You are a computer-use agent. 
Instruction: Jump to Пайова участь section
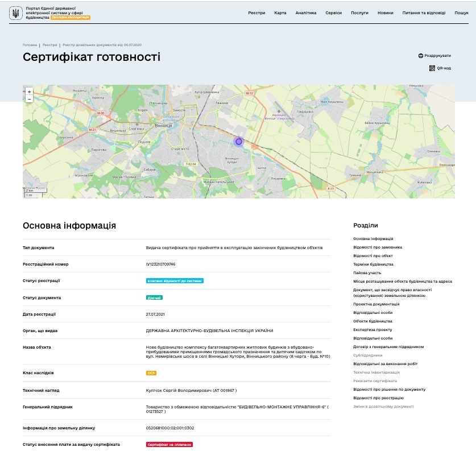click(367, 272)
